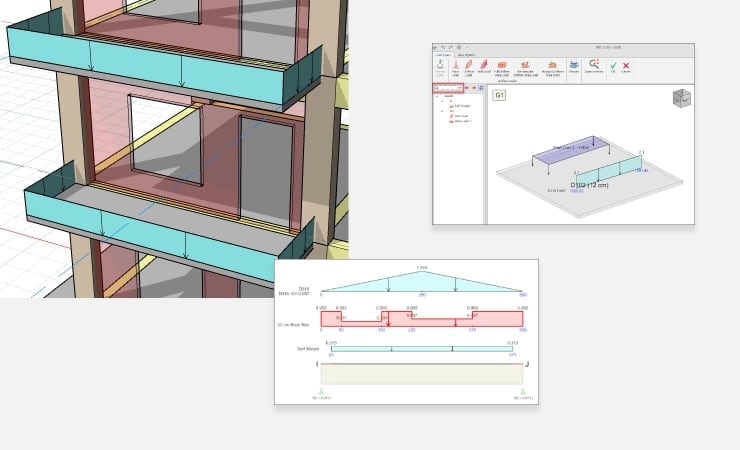Click the right green support symbol
The height and width of the screenshot is (450, 740).
523,392
